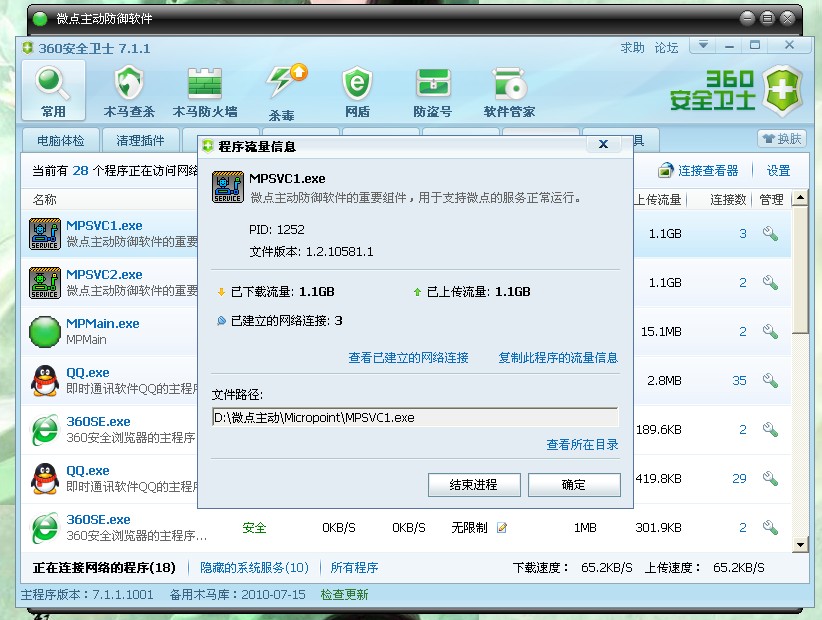Open 设置 settings link
The width and height of the screenshot is (822, 620).
pos(778,170)
